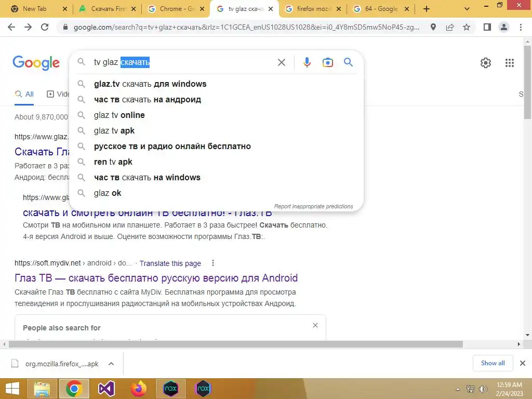Viewport: 532px width, 399px height.
Task: Switch to the Скачать Fire tab
Action: click(x=107, y=9)
